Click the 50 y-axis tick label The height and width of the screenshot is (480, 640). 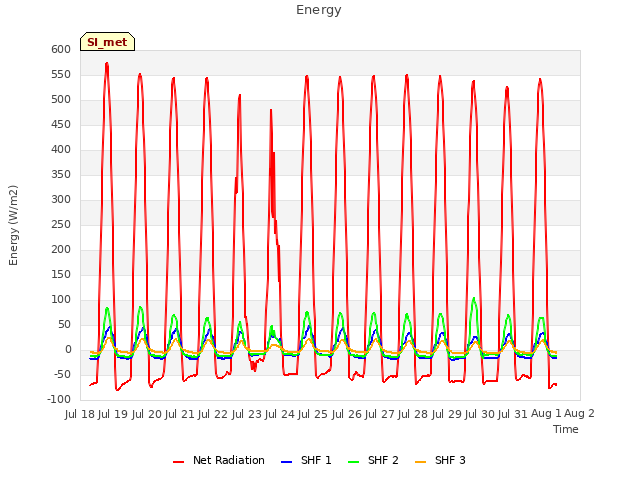(64, 324)
